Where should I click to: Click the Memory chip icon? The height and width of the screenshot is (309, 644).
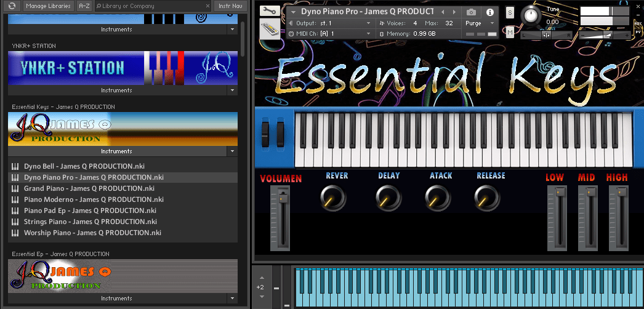pyautogui.click(x=382, y=34)
